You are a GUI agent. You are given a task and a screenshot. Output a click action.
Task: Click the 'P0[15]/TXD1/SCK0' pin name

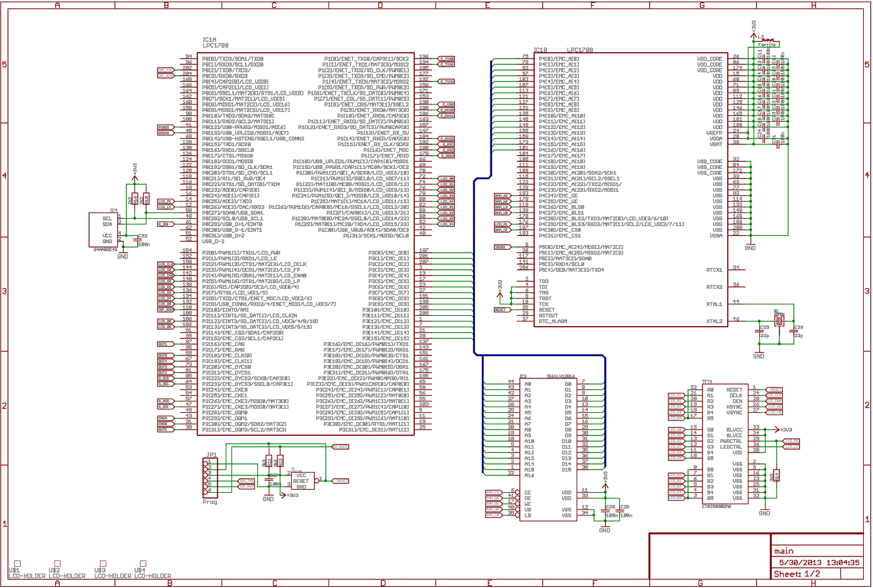click(x=226, y=145)
